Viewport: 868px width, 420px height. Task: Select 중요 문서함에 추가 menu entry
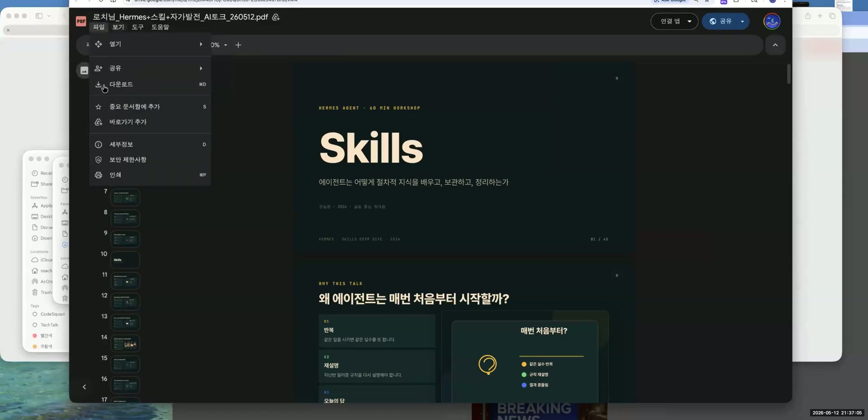[x=150, y=107]
